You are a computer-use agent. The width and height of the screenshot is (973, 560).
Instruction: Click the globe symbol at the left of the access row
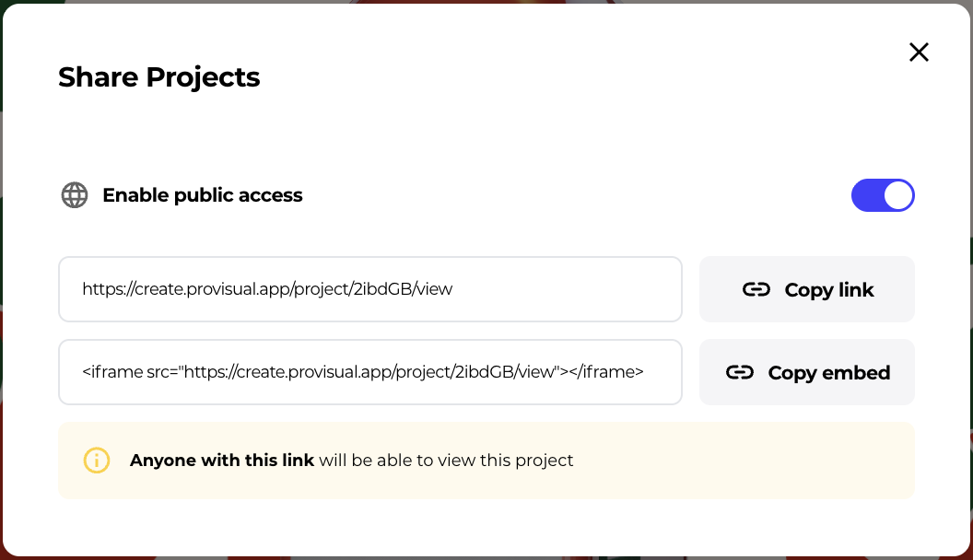click(74, 195)
